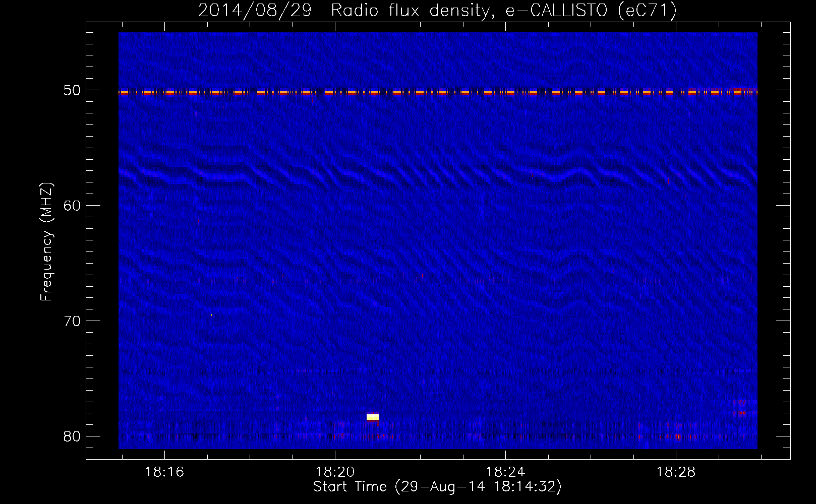Select the 60 frequency tick label
816x504 pixels.
point(72,206)
